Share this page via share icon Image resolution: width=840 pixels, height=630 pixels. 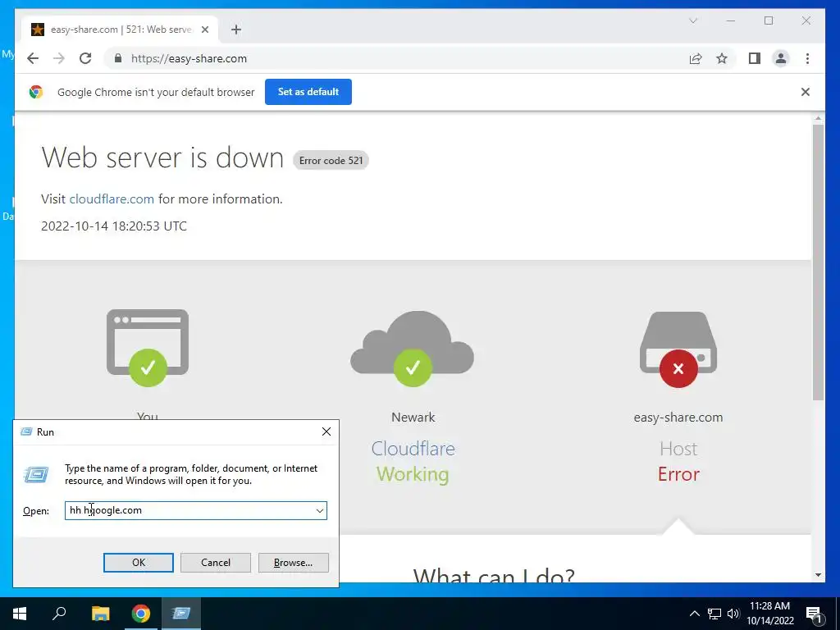click(x=696, y=58)
